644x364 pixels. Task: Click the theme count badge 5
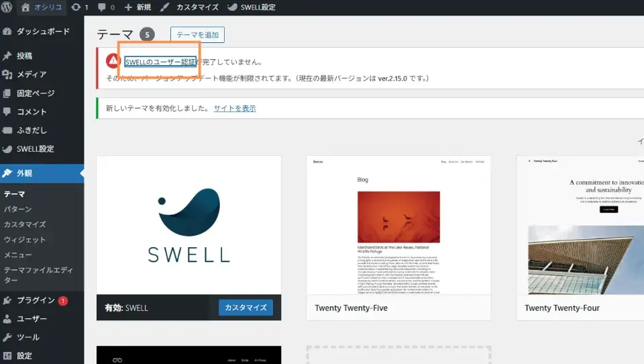coord(147,34)
